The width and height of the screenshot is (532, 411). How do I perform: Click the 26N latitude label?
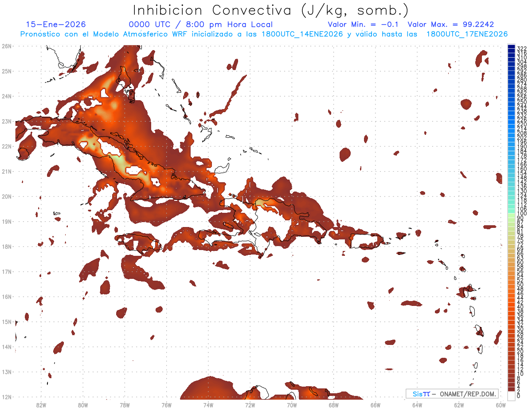(6, 46)
